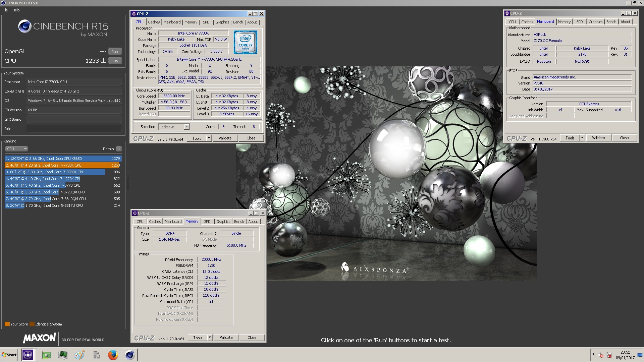
Task: Switch to Caches tab in CPU window
Action: point(154,22)
